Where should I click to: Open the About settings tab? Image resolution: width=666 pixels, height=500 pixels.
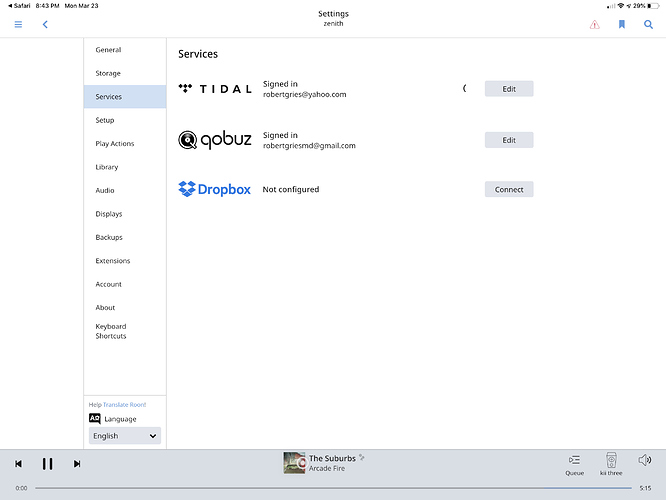125,307
